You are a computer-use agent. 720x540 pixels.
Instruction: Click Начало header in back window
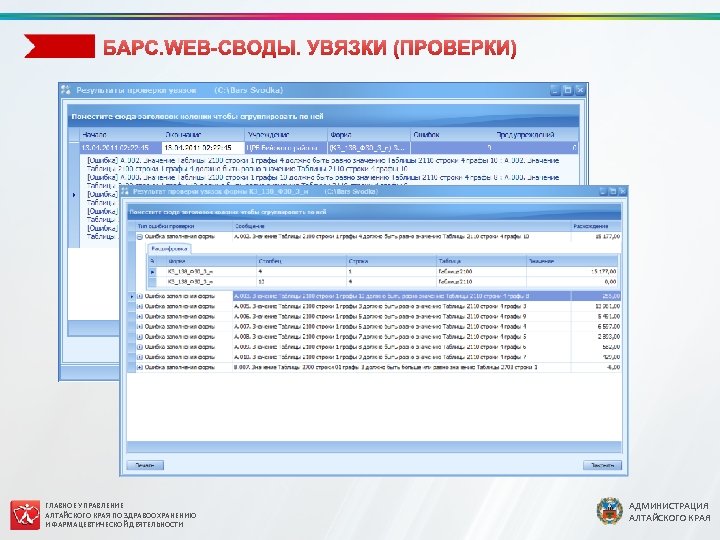pos(121,135)
